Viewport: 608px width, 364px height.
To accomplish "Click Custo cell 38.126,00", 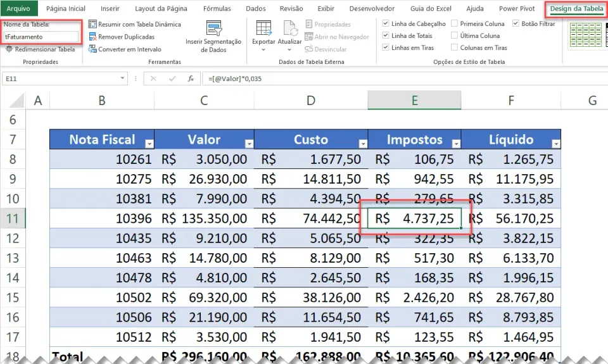I will click(311, 298).
